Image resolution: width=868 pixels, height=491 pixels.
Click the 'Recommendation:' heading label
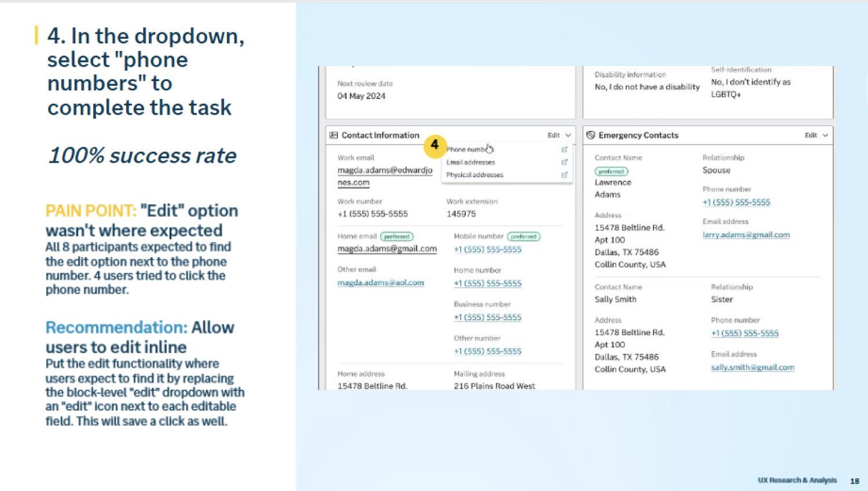(x=116, y=328)
